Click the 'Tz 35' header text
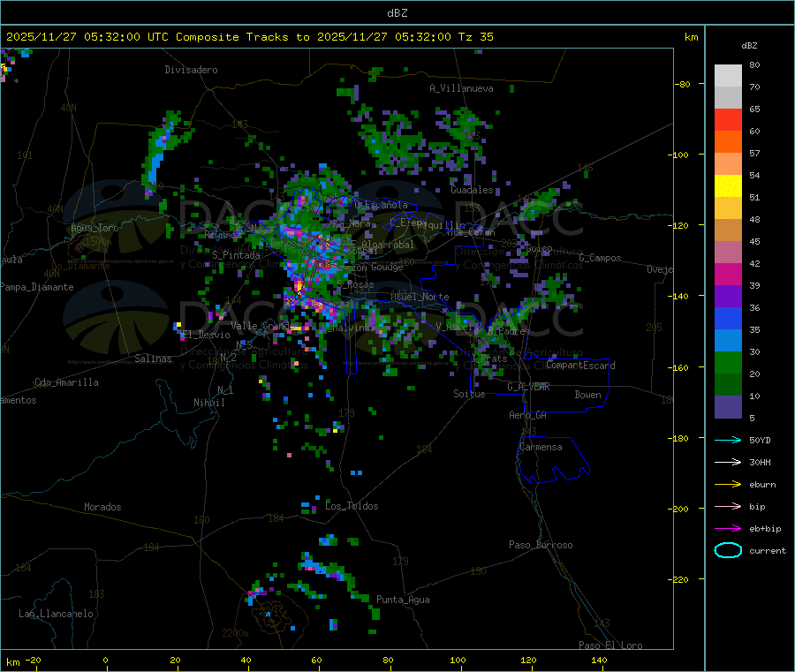The height and width of the screenshot is (672, 795). [475, 37]
